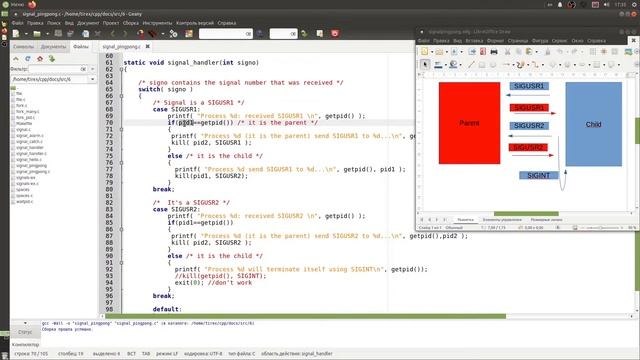This screenshot has width=640, height=360.
Task: Select the SIGINT label box in Draw
Action: 538,176
